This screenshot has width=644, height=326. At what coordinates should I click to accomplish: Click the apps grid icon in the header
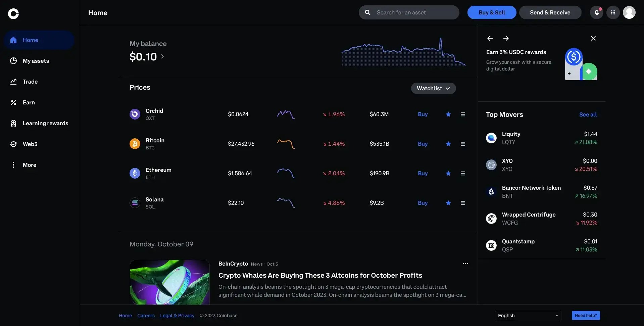tap(613, 12)
